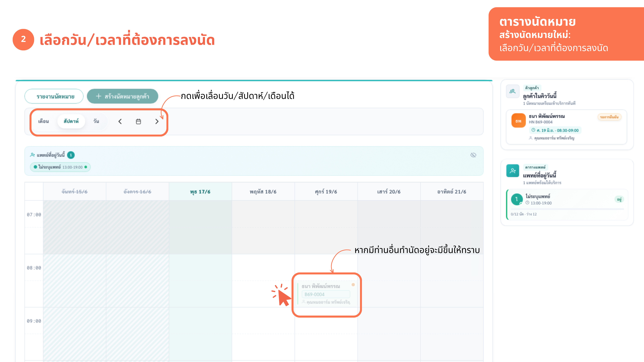Switch to the เดือน month view
The height and width of the screenshot is (362, 644).
point(43,121)
